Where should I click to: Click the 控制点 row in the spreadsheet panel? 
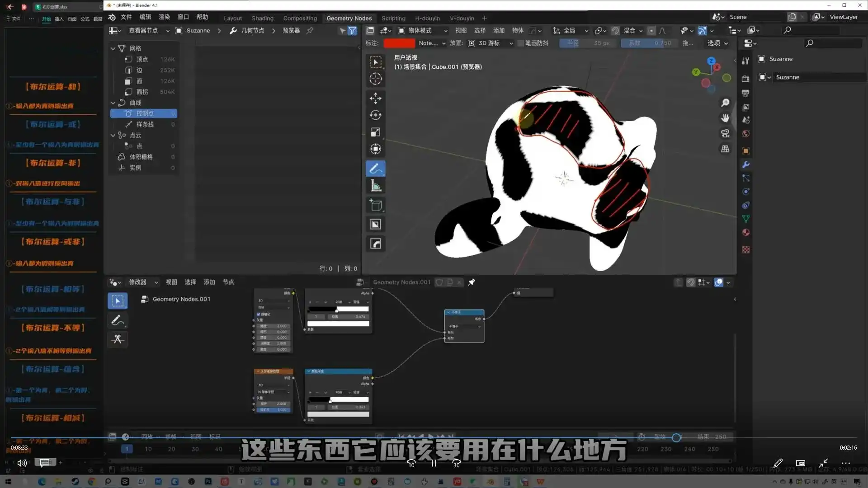[x=144, y=113]
